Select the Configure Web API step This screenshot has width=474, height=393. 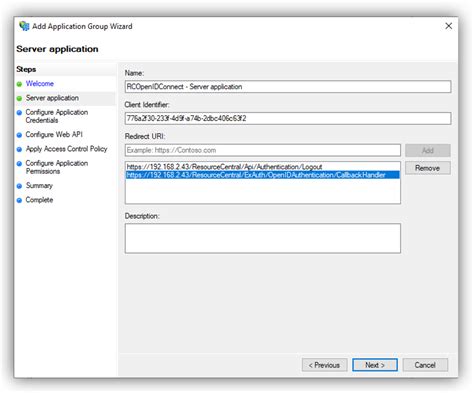pos(54,134)
